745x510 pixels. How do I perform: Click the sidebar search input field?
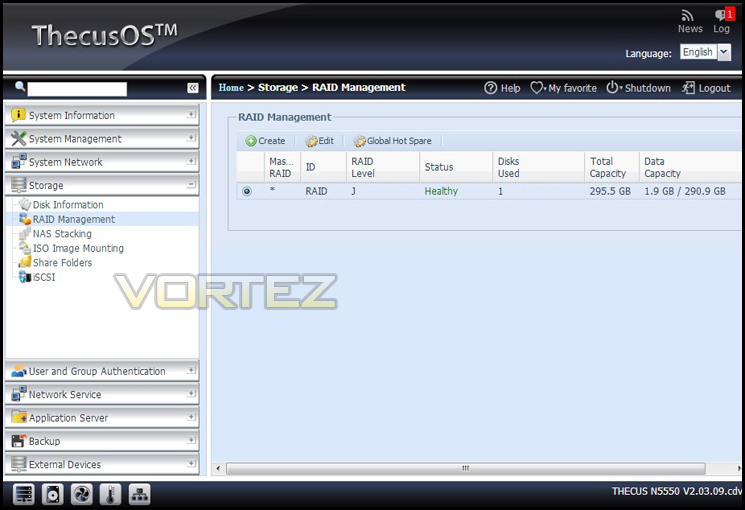pyautogui.click(x=77, y=89)
